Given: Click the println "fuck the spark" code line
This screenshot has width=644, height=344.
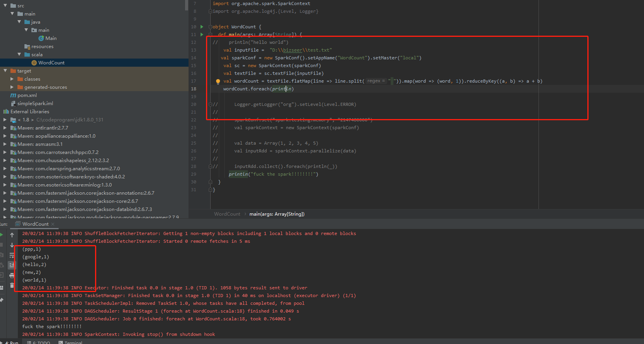Looking at the screenshot, I should coord(274,174).
